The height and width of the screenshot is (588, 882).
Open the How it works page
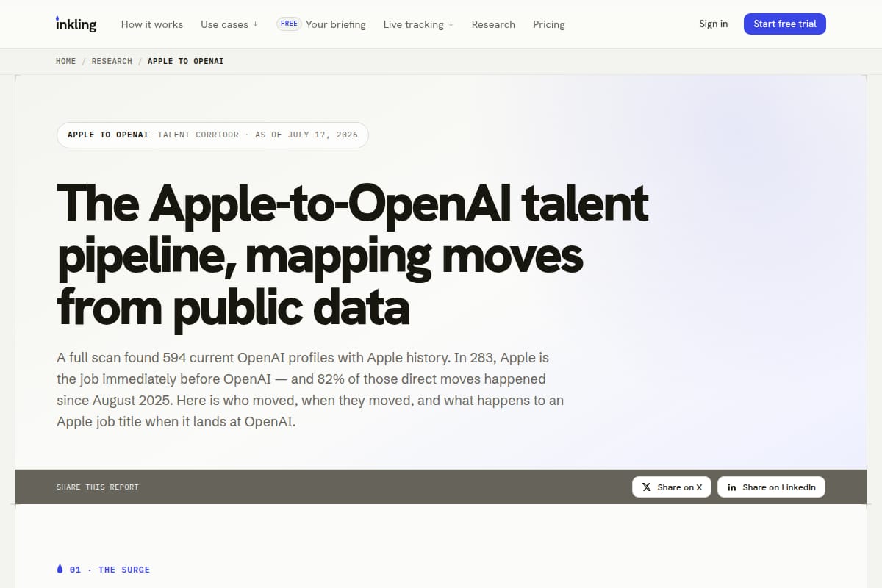click(x=152, y=24)
